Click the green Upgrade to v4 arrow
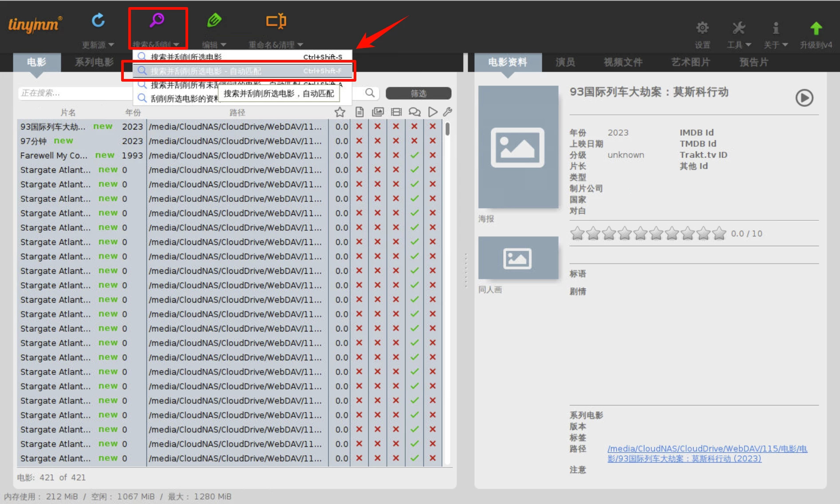840x504 pixels. 816,28
